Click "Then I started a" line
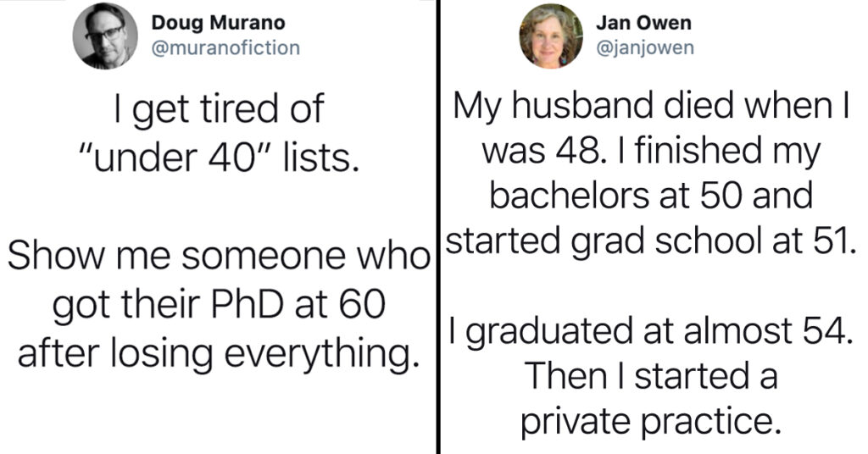The height and width of the screenshot is (454, 868). click(652, 377)
